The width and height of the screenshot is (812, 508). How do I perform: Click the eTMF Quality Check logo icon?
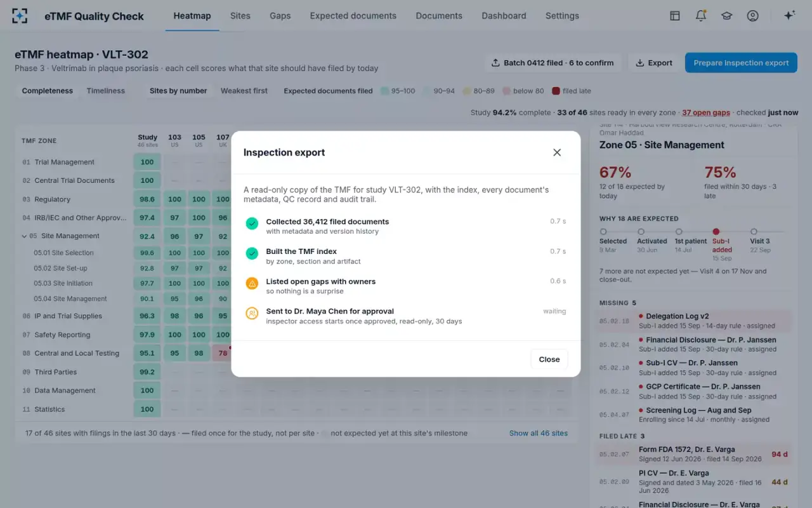click(20, 16)
